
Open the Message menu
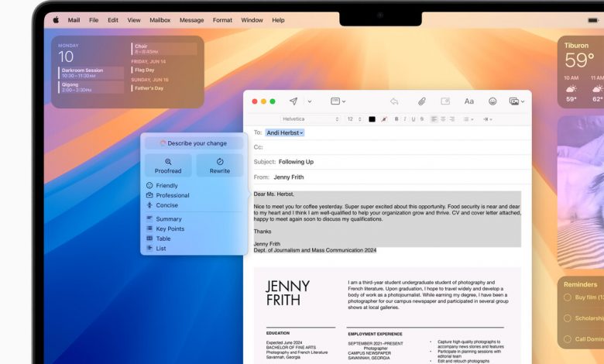click(x=191, y=20)
